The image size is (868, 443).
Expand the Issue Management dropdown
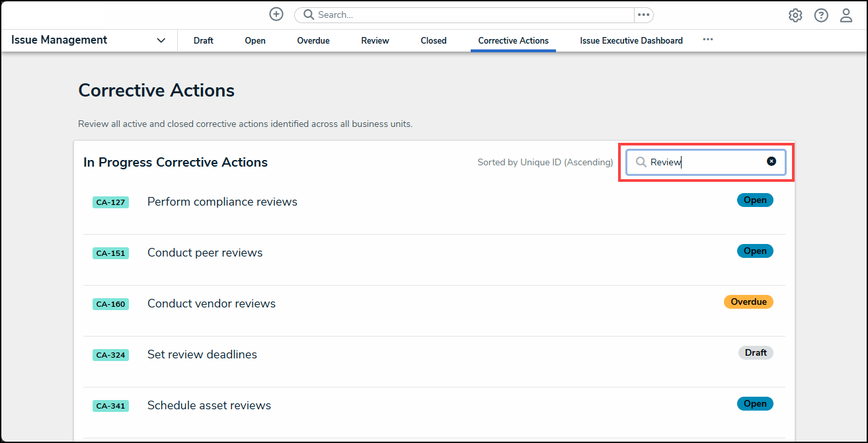161,40
